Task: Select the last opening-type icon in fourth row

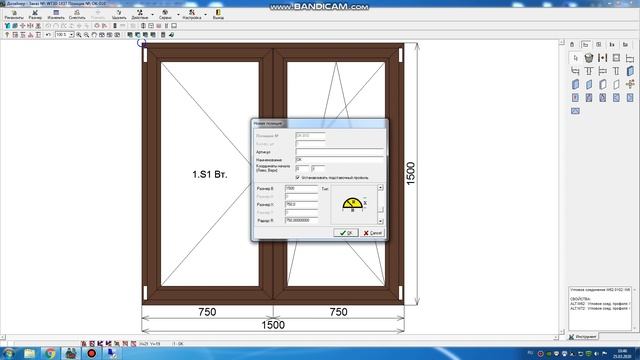Action: click(x=630, y=98)
